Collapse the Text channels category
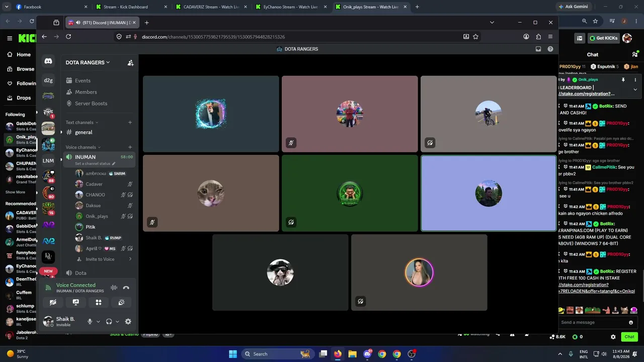 point(82,122)
